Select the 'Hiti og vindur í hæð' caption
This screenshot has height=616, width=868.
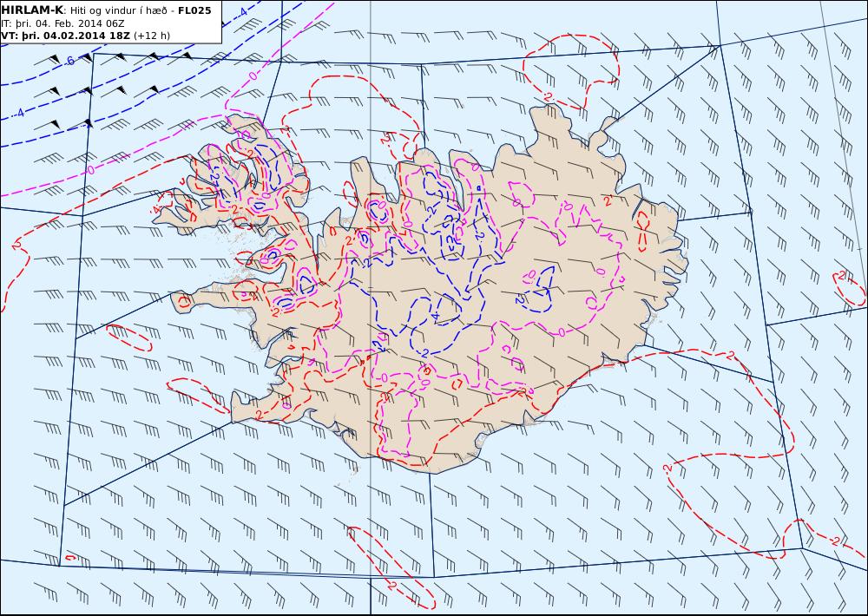click(x=119, y=10)
